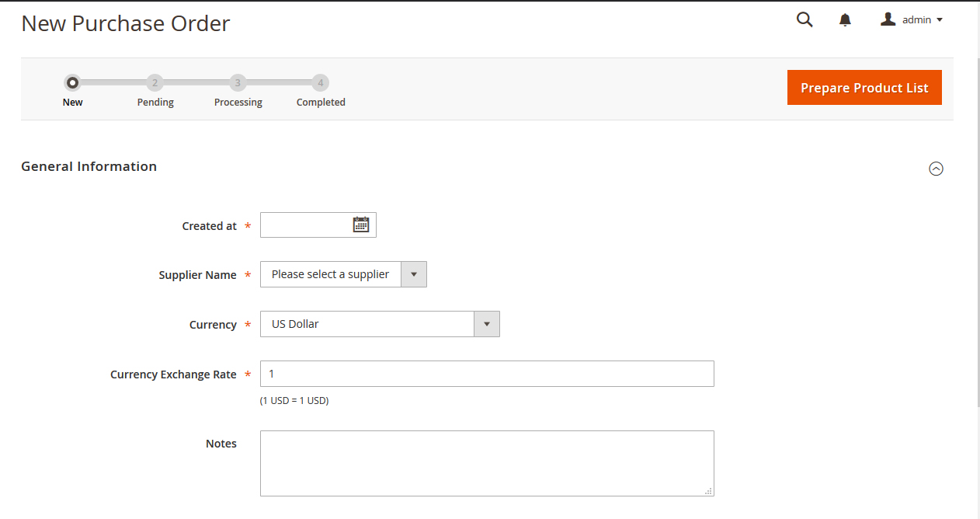
Task: Click the Created at label
Action: [209, 226]
